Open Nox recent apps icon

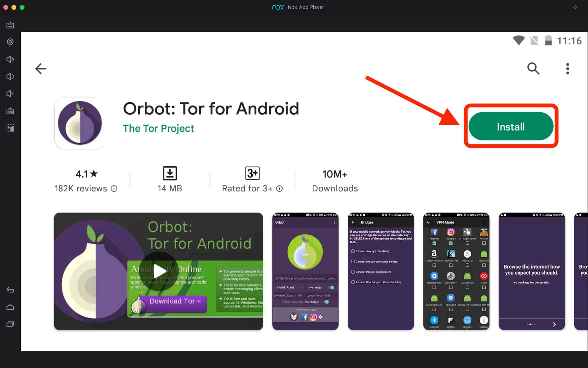pyautogui.click(x=10, y=324)
